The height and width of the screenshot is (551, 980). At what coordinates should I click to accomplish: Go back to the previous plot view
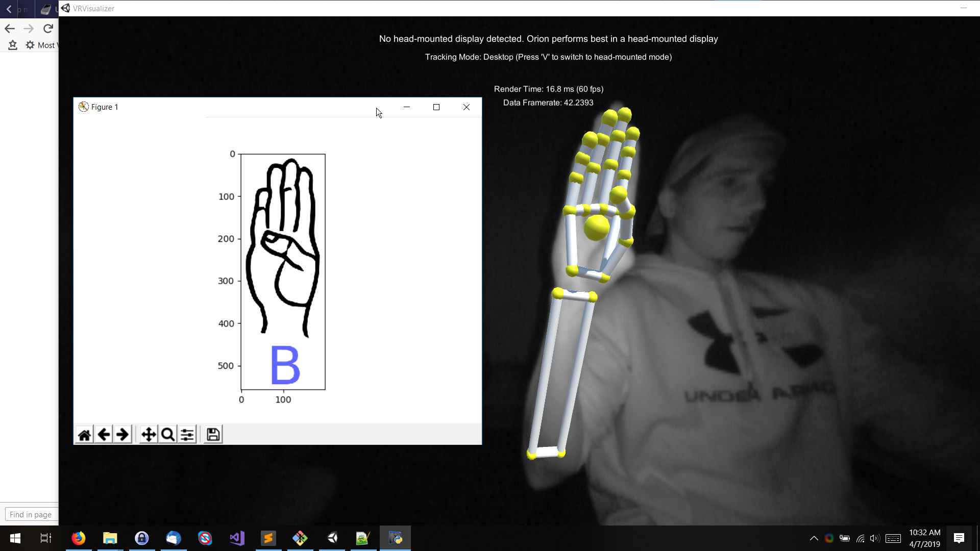tap(104, 435)
